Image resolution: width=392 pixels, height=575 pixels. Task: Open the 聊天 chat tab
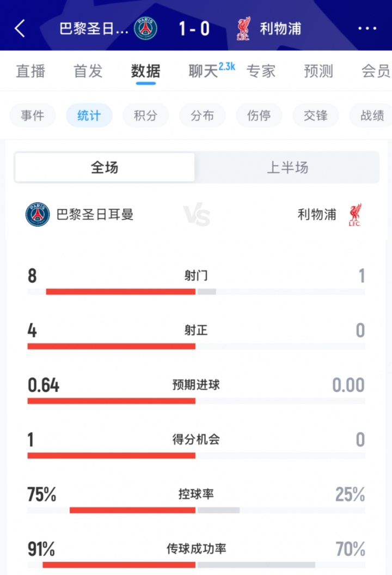pos(204,71)
